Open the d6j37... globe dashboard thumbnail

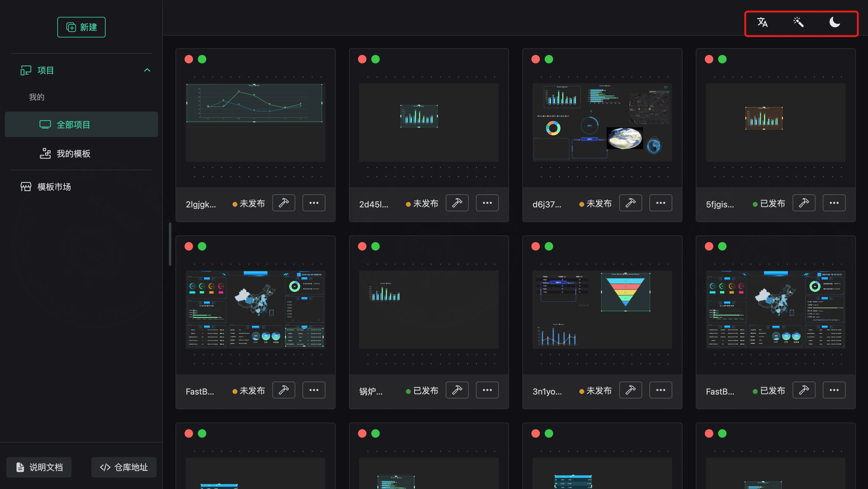602,123
